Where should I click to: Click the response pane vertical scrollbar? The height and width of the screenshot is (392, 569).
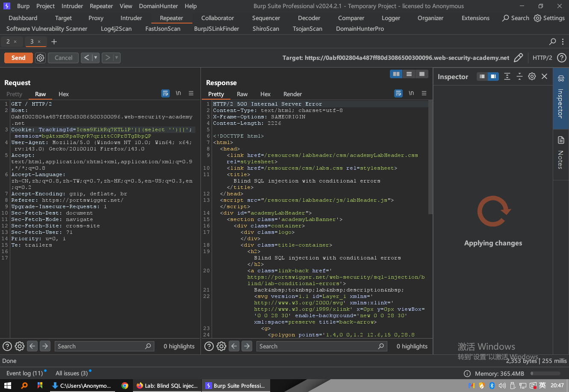coord(430,157)
